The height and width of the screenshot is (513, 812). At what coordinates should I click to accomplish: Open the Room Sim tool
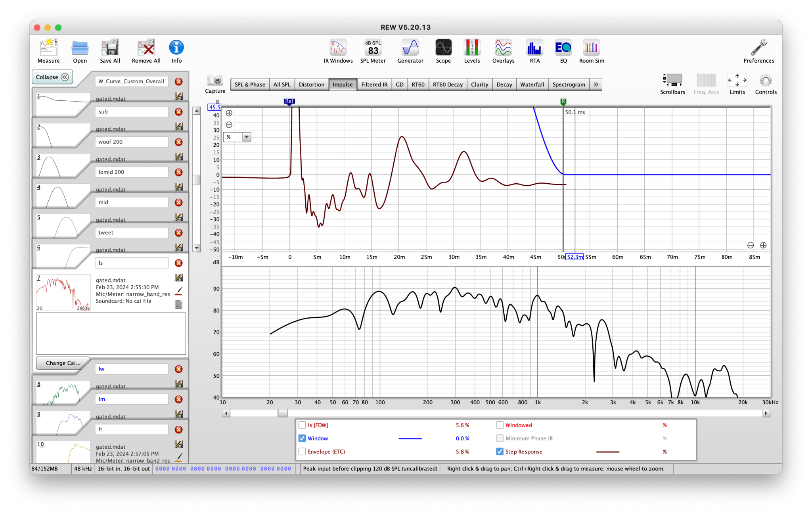[591, 51]
